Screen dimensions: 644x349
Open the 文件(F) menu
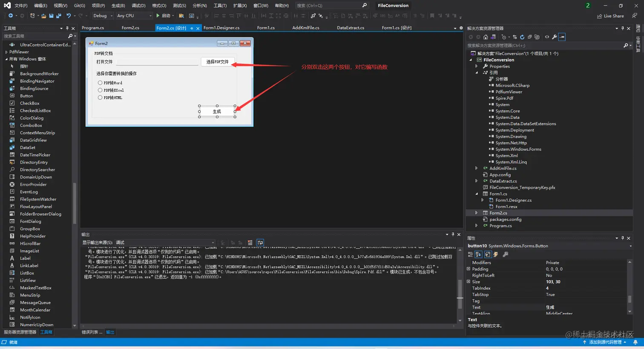[21, 6]
